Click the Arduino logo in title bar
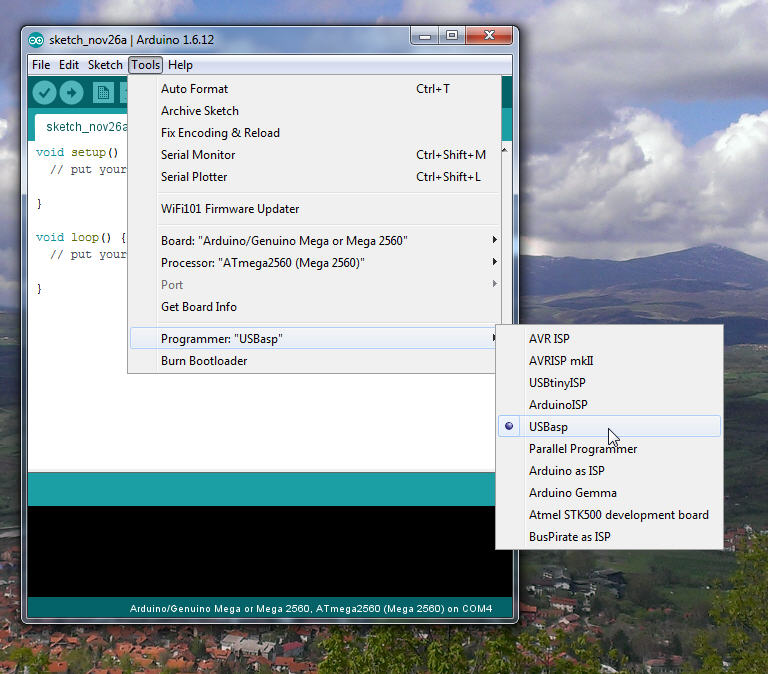This screenshot has height=674, width=768. (x=36, y=40)
